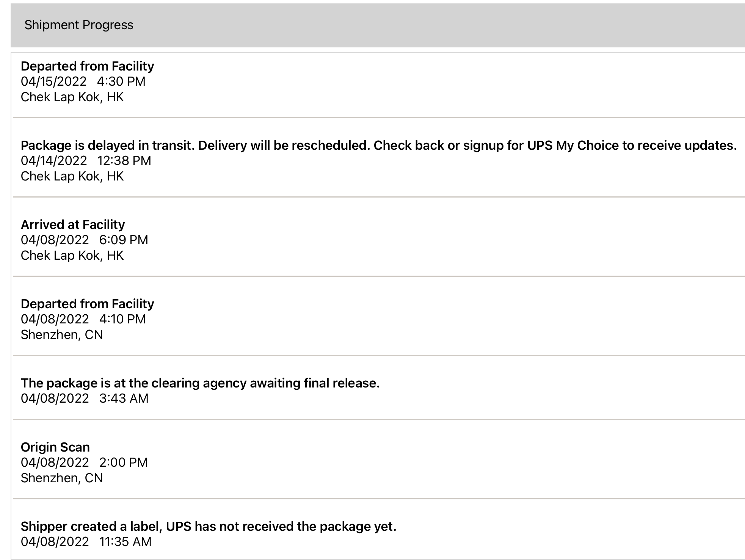Click the 04/15/2022 4:30 PM timestamp

point(83,82)
